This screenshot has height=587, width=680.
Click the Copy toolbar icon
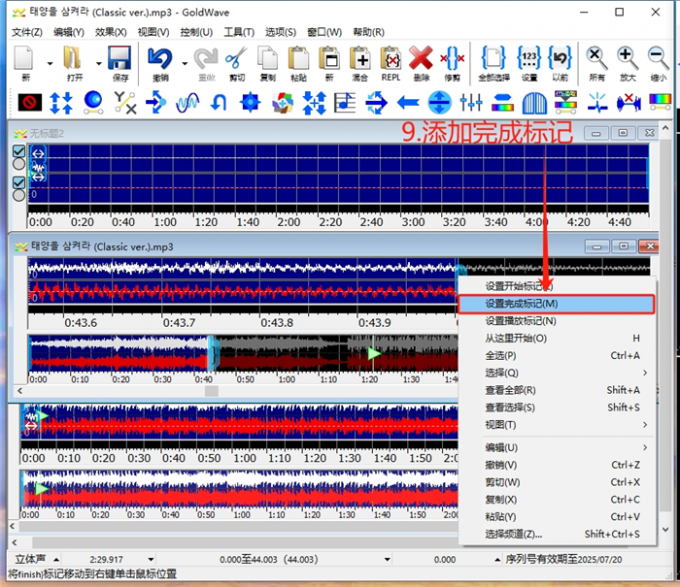268,58
